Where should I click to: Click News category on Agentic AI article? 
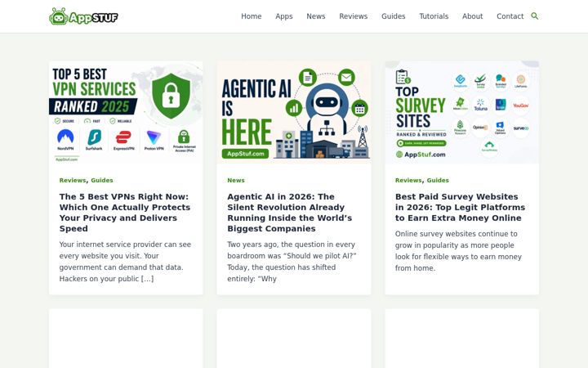[x=236, y=180]
